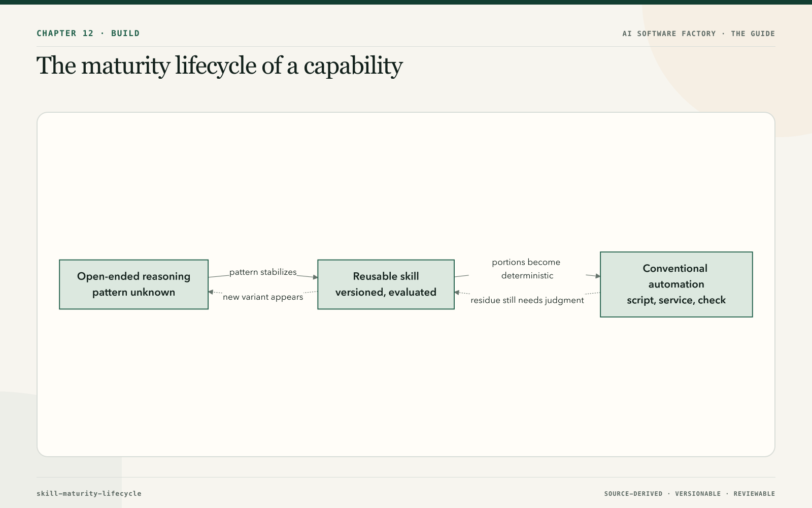Click the "new variant appears" arrow label
Image resolution: width=812 pixels, height=508 pixels.
tap(263, 297)
